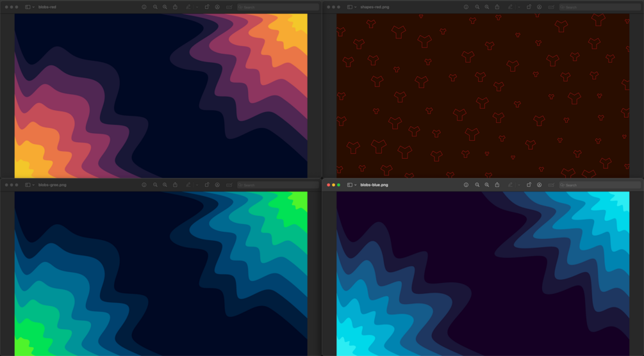Open form filling toolbar in blobs-gree.png window

(229, 185)
